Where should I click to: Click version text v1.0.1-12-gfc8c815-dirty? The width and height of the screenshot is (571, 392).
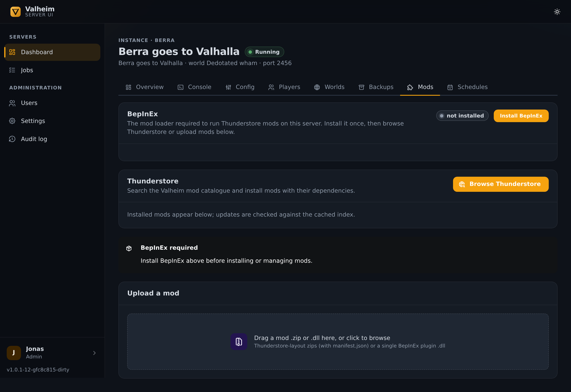pos(38,370)
